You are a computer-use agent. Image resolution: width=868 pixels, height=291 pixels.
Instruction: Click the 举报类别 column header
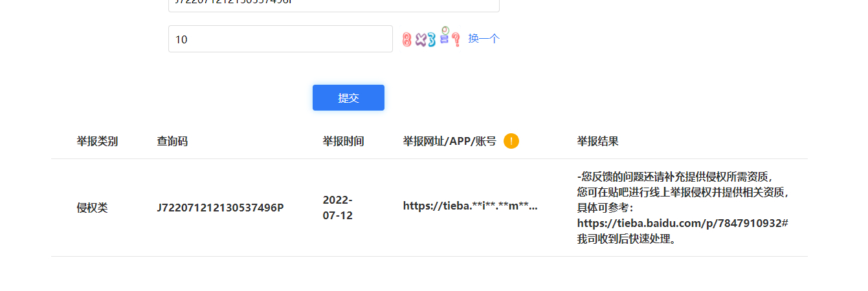(97, 141)
